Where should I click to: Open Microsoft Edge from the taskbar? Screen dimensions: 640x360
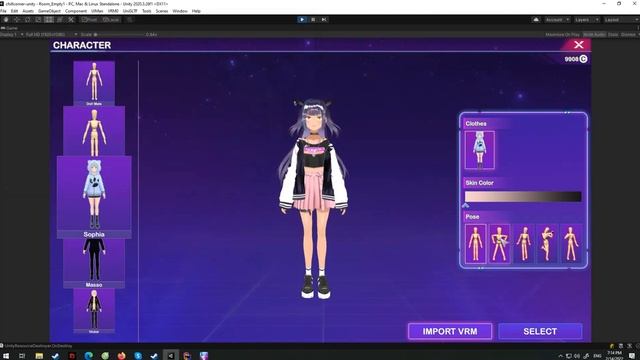[x=88, y=356]
